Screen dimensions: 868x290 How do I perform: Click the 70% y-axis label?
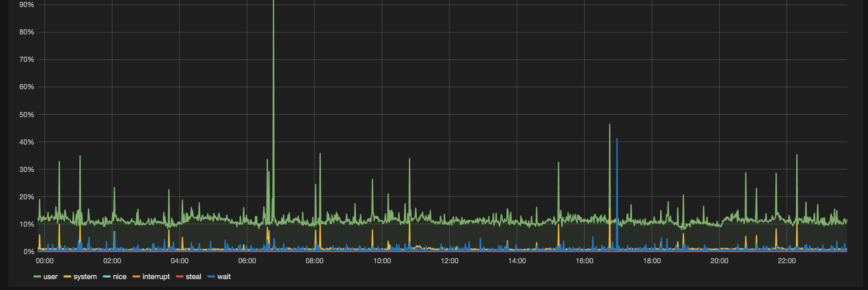click(27, 60)
